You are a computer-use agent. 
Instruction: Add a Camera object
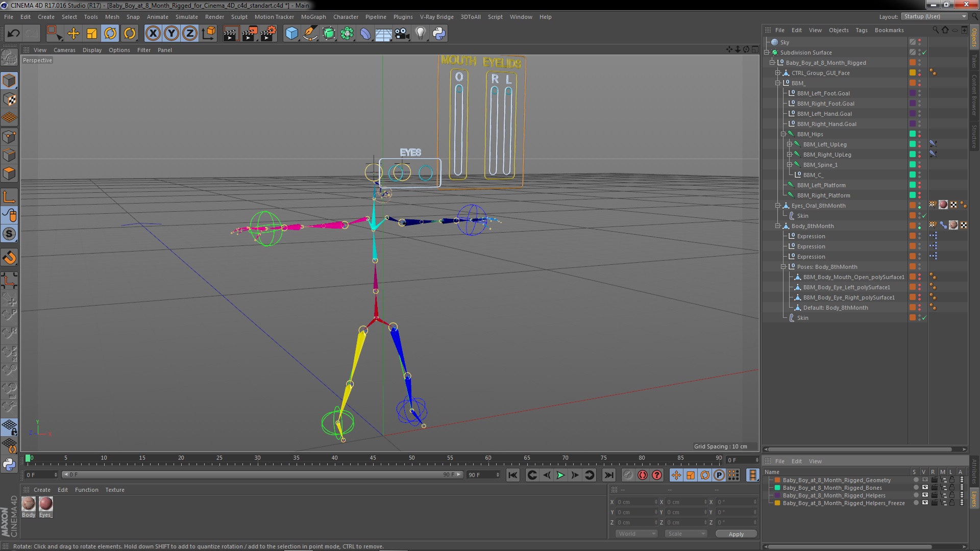pos(402,34)
